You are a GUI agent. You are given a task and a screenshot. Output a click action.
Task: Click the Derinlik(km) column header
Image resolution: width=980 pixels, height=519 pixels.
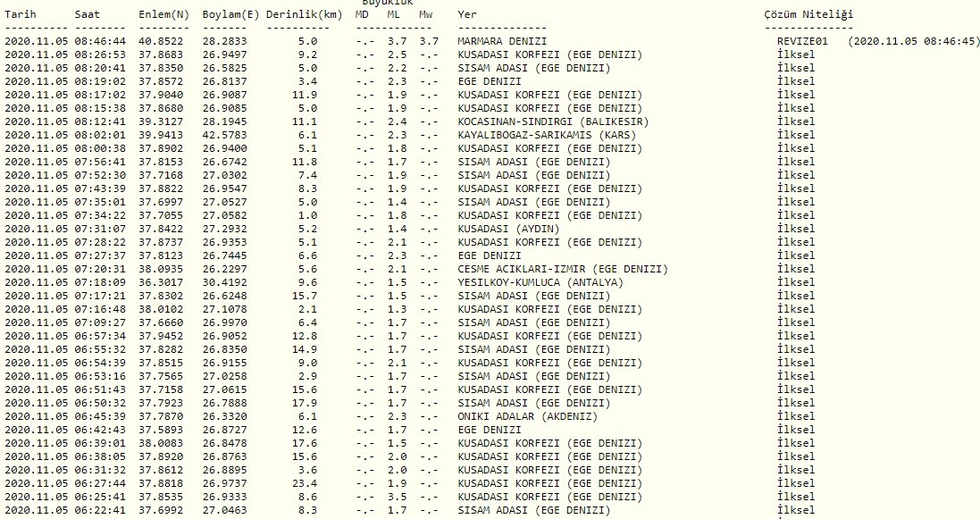coord(304,15)
